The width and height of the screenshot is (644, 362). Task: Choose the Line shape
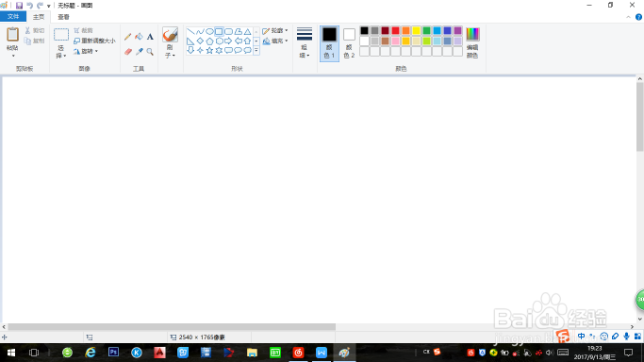[190, 32]
